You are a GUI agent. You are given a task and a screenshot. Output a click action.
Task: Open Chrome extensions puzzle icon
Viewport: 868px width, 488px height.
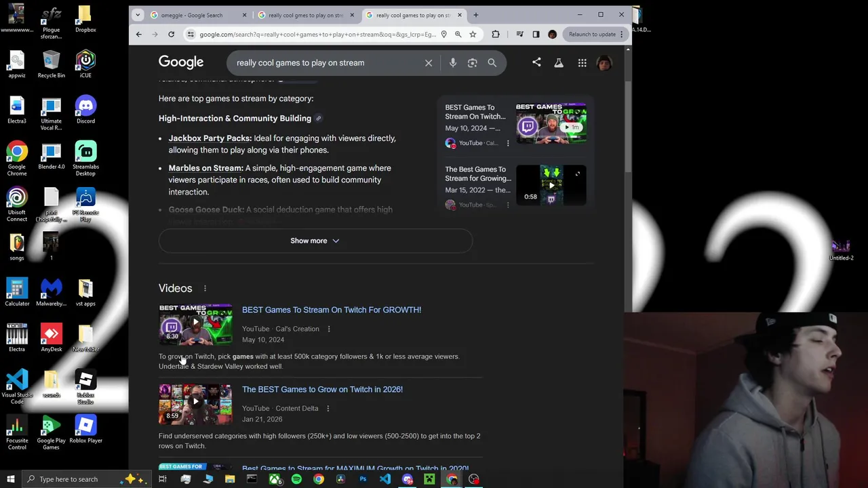click(x=496, y=34)
